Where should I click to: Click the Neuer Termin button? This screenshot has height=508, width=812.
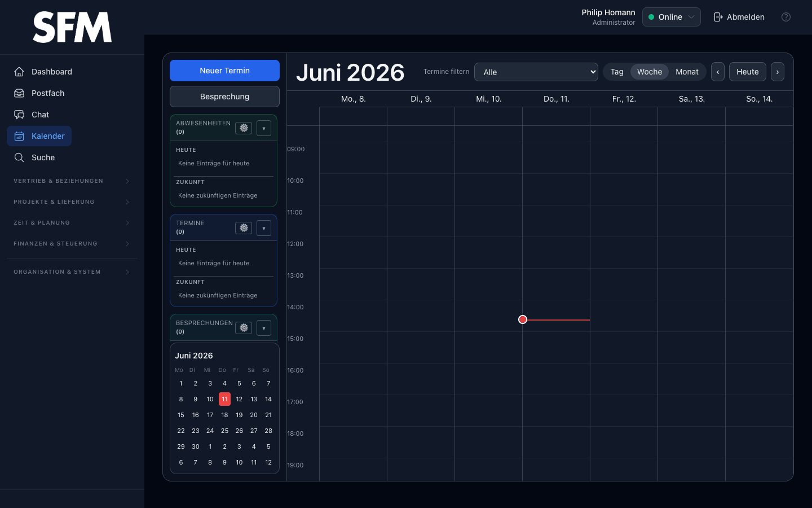coord(224,71)
